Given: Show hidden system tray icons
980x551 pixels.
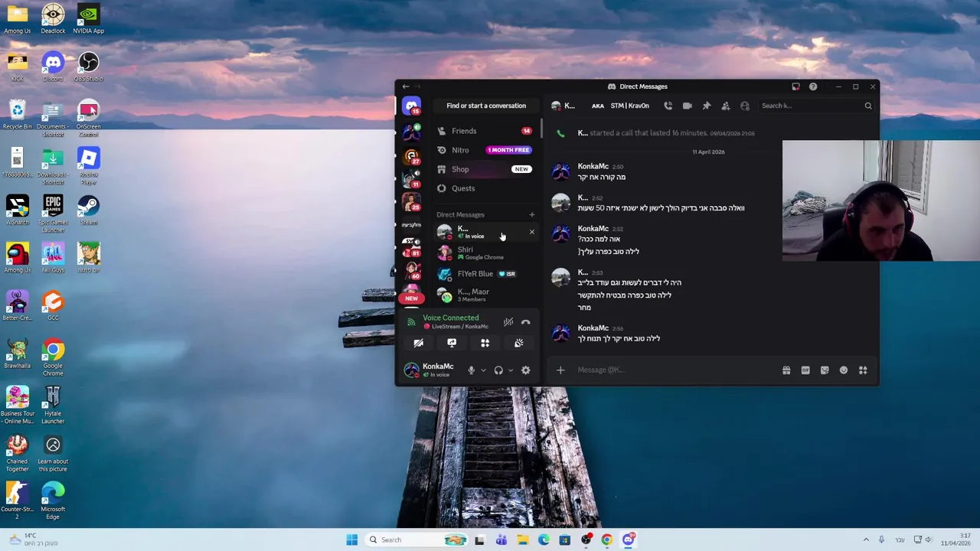Looking at the screenshot, I should tap(866, 540).
